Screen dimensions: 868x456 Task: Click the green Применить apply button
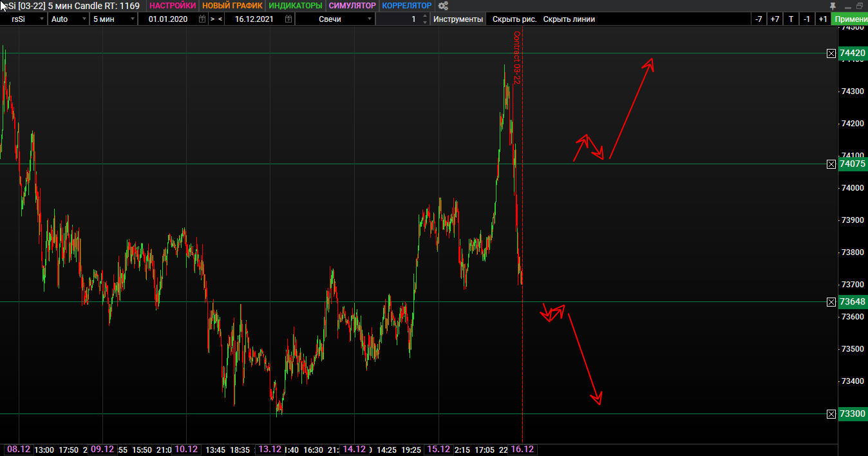click(x=850, y=19)
